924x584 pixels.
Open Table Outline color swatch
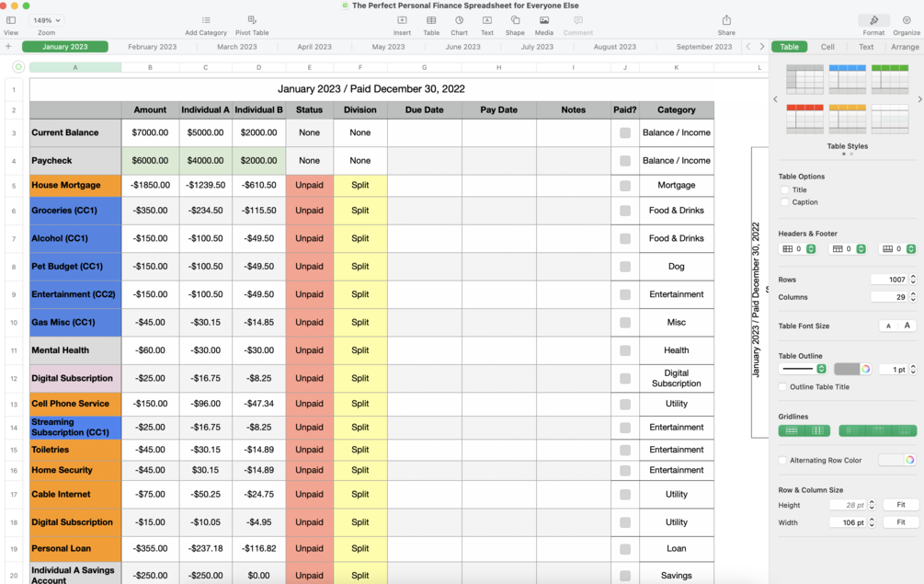click(x=847, y=369)
